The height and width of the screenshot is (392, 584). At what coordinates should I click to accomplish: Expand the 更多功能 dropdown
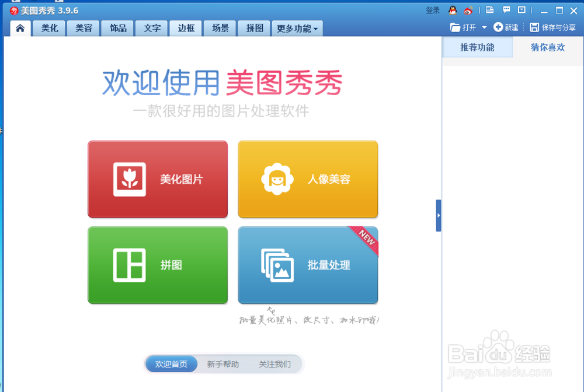tap(297, 28)
